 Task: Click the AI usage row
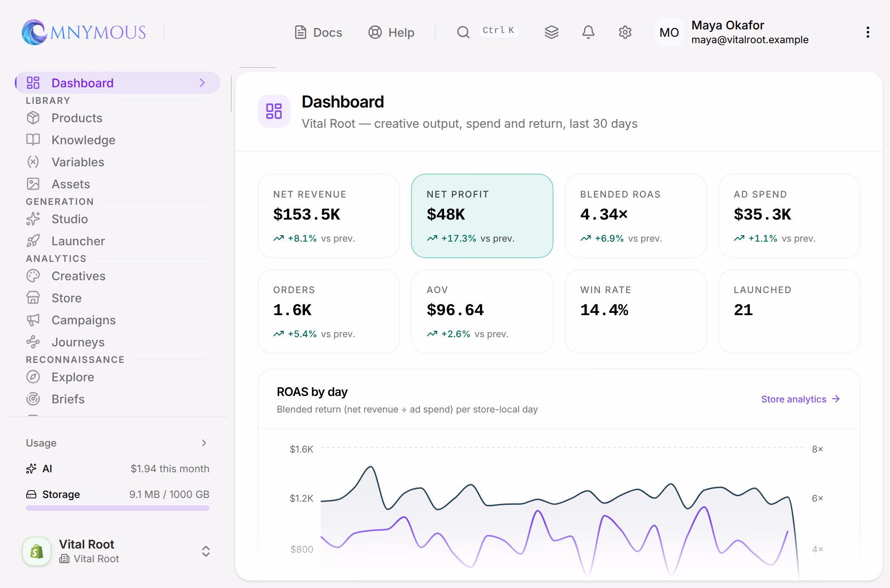pos(118,469)
